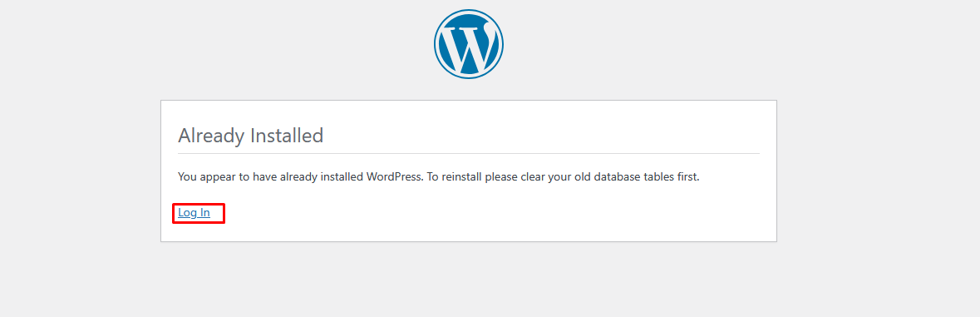
Task: Click the white W inside the logo
Action: (x=469, y=45)
